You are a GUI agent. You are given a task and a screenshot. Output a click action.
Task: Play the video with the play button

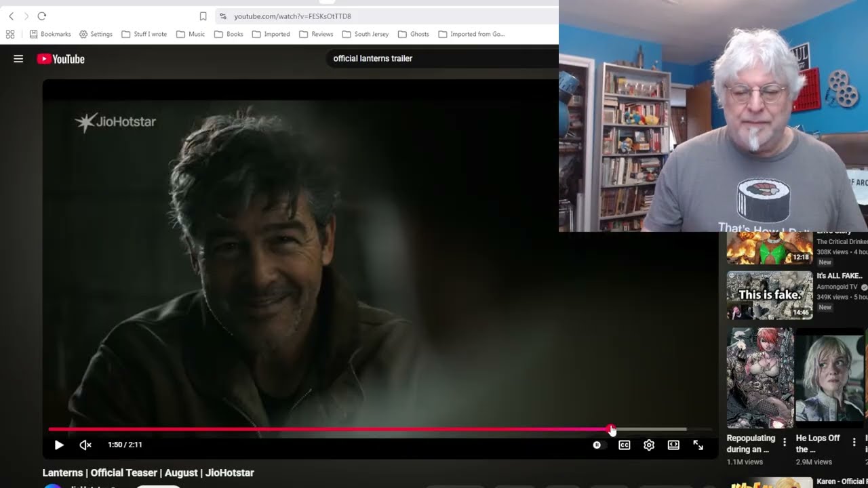(59, 445)
